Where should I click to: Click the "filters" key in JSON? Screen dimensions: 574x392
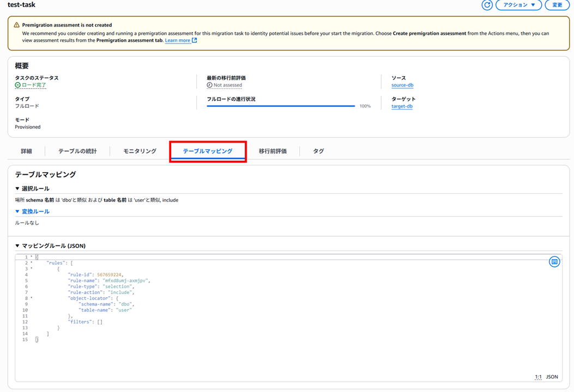(78, 322)
